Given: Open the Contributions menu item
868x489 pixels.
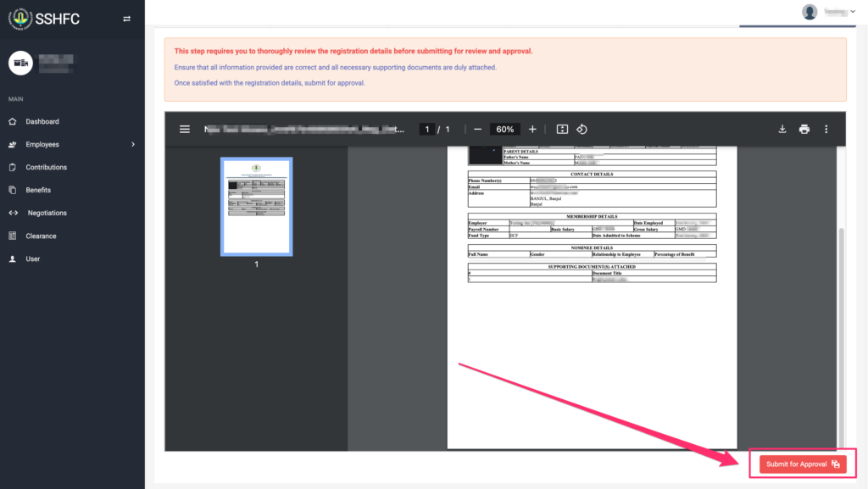Looking at the screenshot, I should [46, 168].
